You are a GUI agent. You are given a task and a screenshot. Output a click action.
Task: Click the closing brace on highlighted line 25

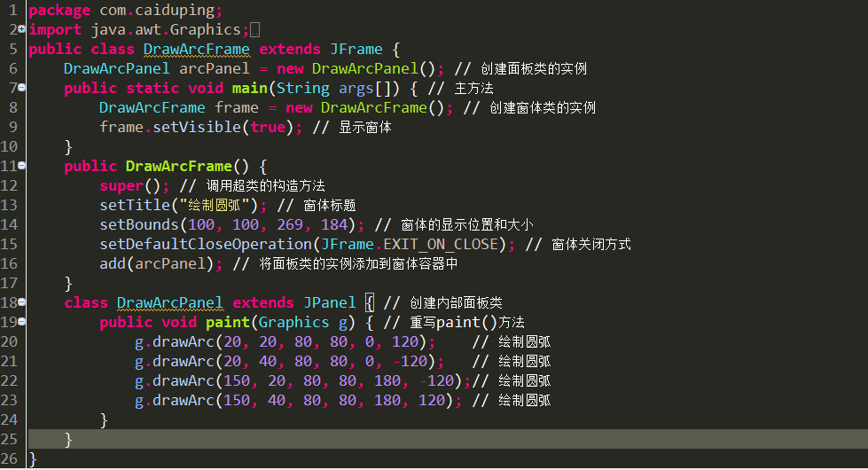68,440
